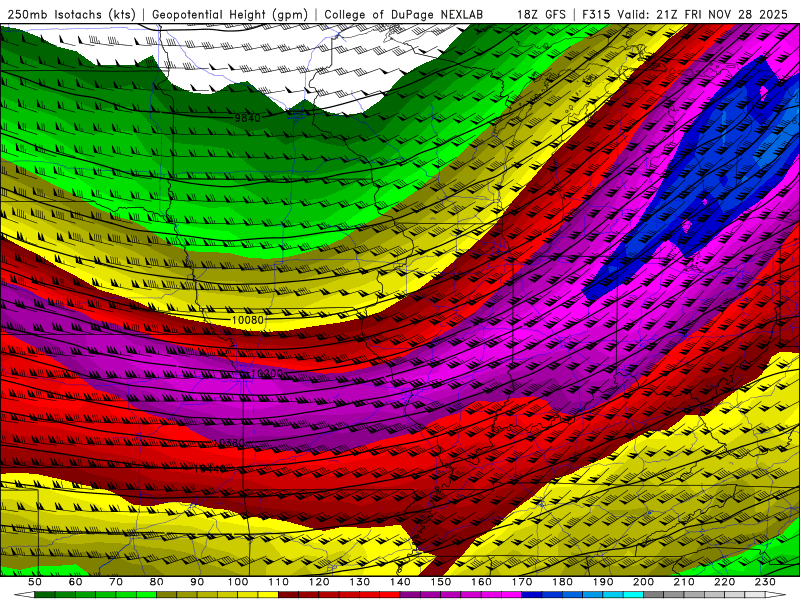Click the 9840 height contour label
Image resolution: width=800 pixels, height=600 pixels.
247,118
